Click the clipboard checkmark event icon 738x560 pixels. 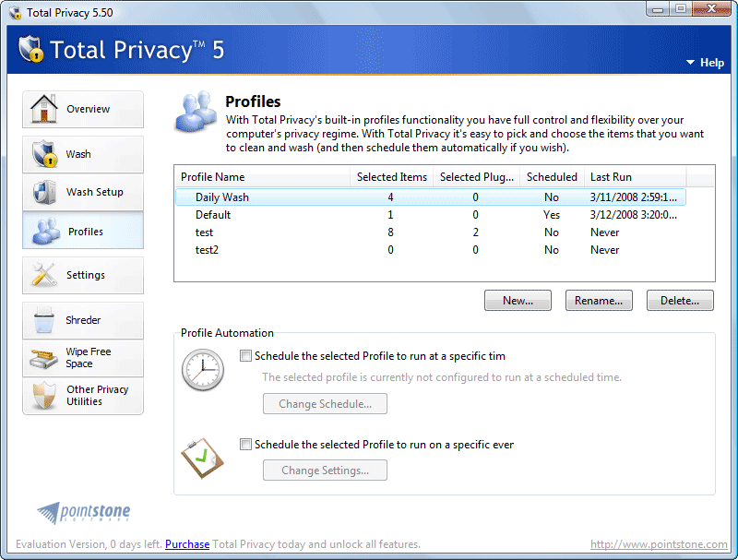point(202,458)
